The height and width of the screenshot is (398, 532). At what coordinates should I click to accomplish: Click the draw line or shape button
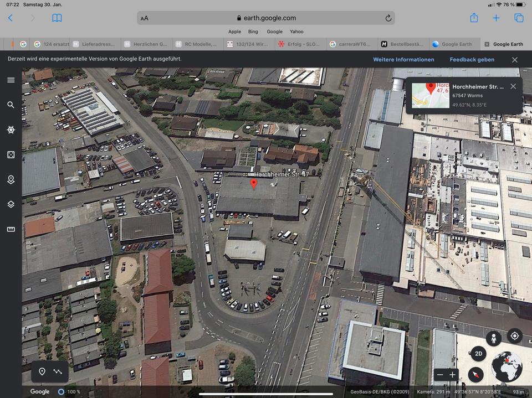[58, 371]
